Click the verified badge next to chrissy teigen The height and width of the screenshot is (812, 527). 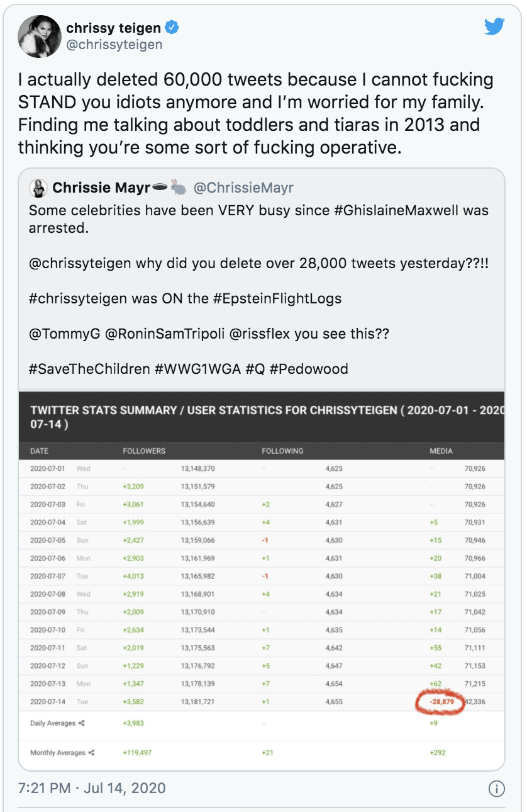click(x=172, y=27)
